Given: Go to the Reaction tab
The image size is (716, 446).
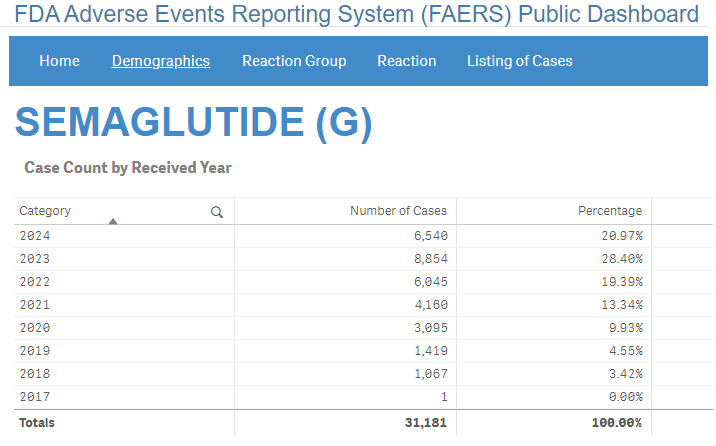Looking at the screenshot, I should coord(406,61).
